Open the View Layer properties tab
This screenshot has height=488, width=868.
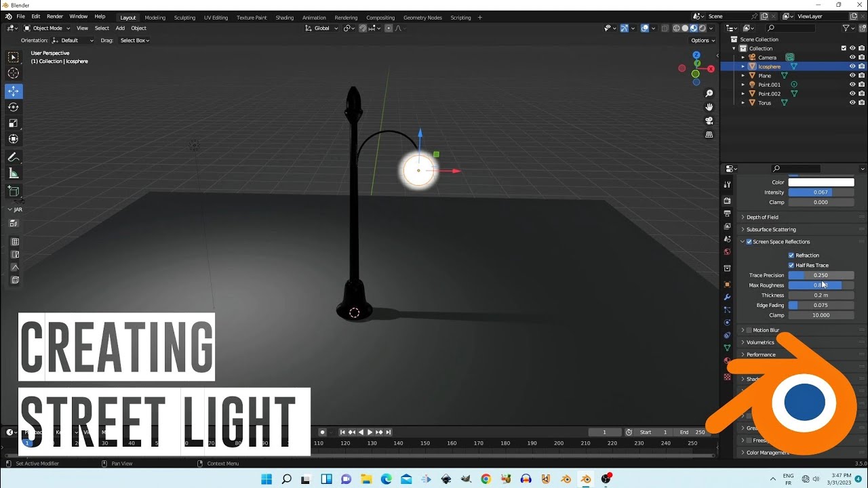tap(727, 226)
